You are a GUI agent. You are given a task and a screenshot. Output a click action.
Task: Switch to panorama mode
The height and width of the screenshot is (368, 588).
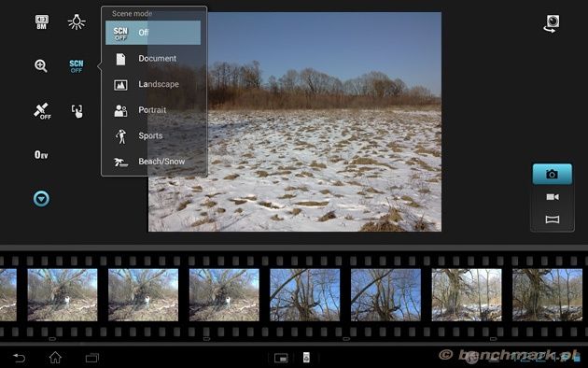pyautogui.click(x=553, y=219)
